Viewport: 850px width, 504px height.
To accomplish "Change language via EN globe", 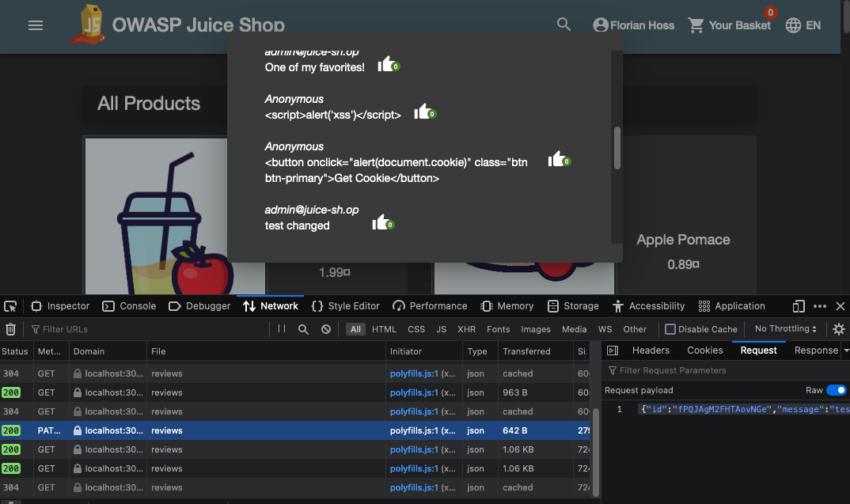I will [803, 25].
